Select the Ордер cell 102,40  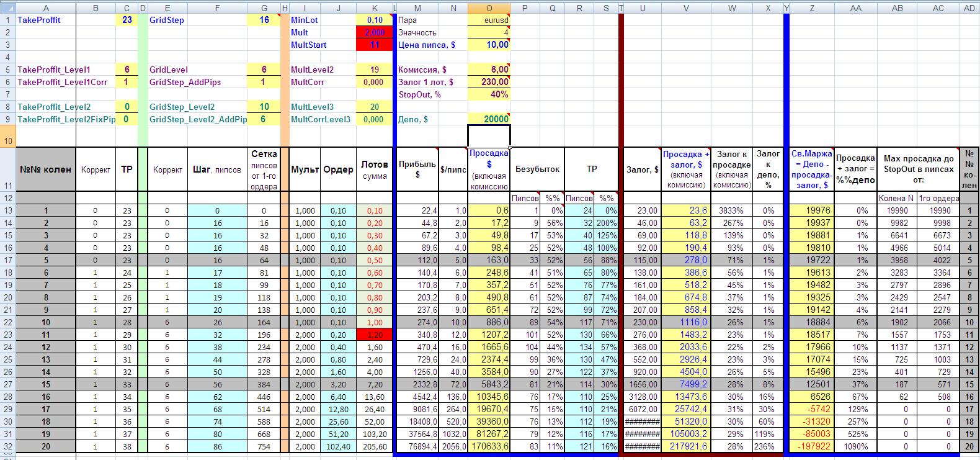[x=338, y=446]
